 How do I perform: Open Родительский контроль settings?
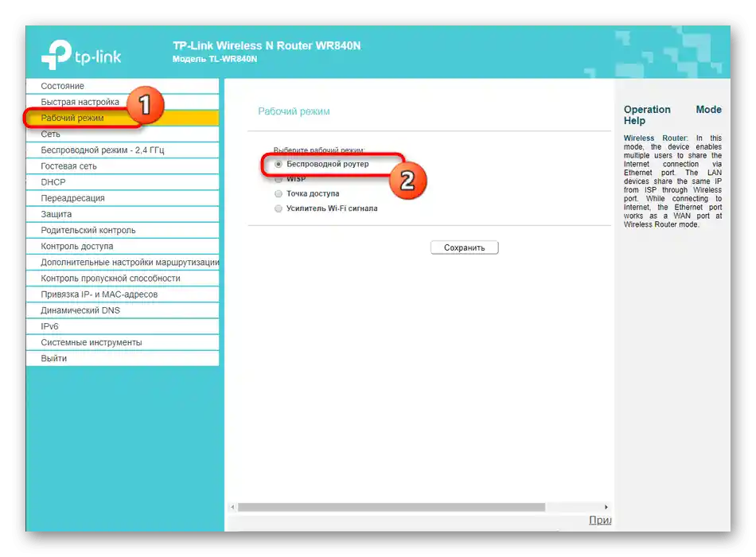coord(123,230)
